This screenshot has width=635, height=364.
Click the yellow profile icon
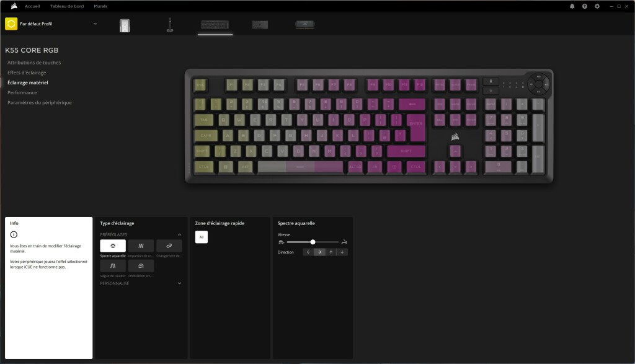[x=11, y=24]
